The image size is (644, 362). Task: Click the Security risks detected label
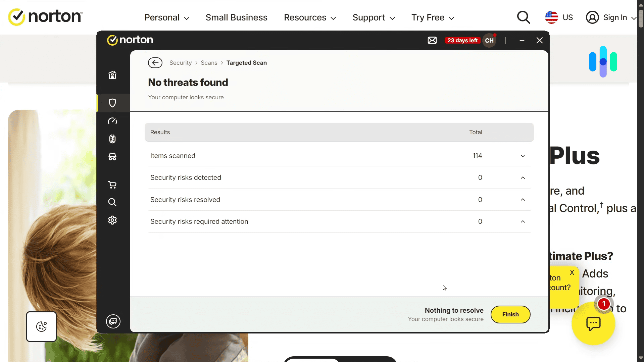click(186, 177)
